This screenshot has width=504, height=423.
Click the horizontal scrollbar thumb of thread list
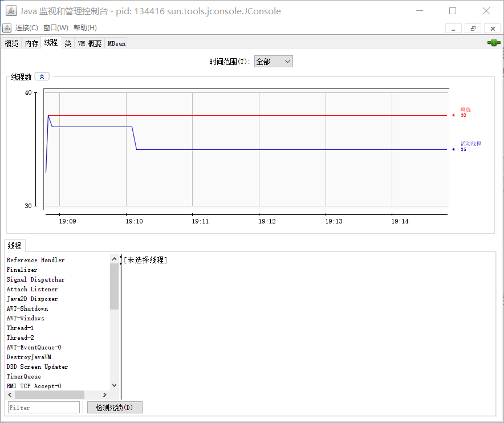click(50, 394)
